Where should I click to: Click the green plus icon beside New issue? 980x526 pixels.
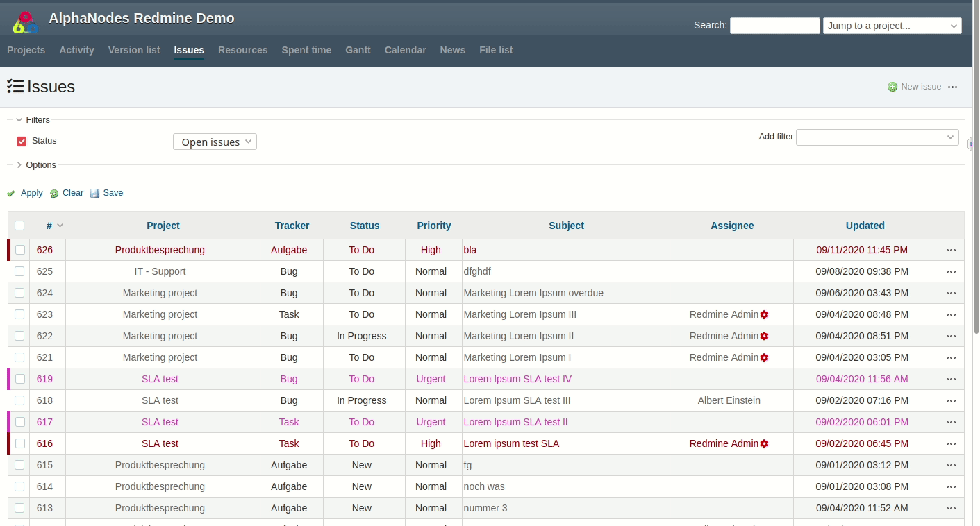pyautogui.click(x=892, y=87)
